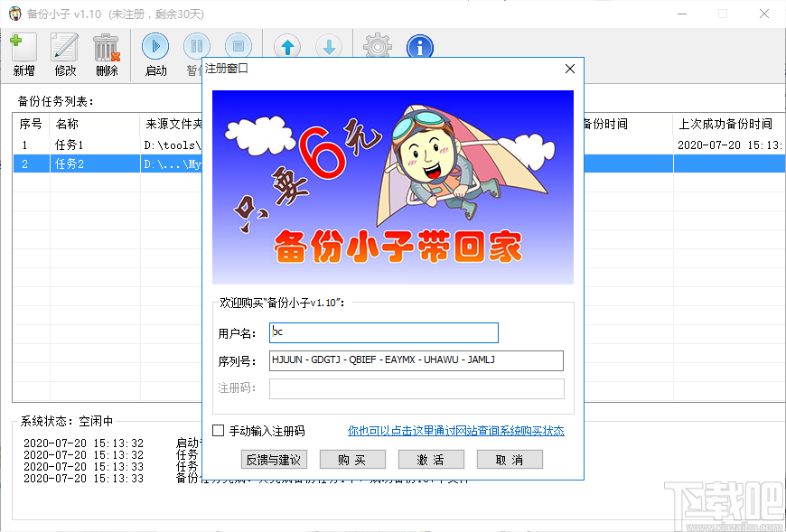Image resolution: width=786 pixels, height=532 pixels.
Task: Close the 注册窗口 dialog
Action: (569, 69)
